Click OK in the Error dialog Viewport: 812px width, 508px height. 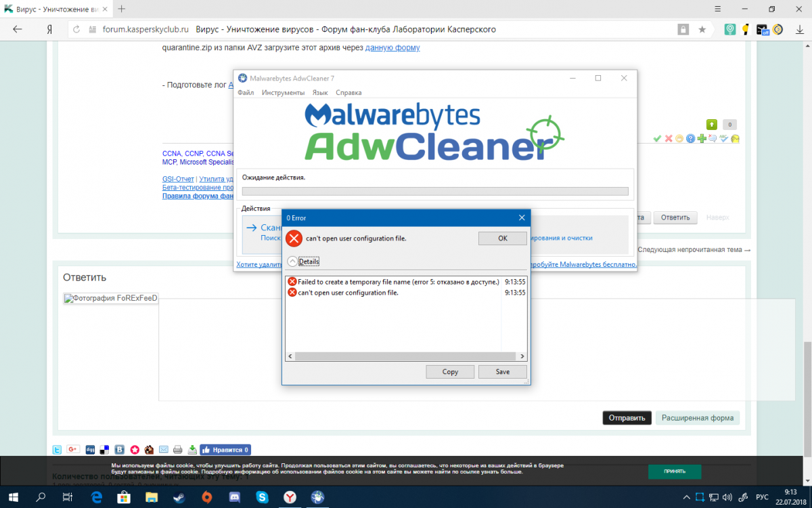502,238
